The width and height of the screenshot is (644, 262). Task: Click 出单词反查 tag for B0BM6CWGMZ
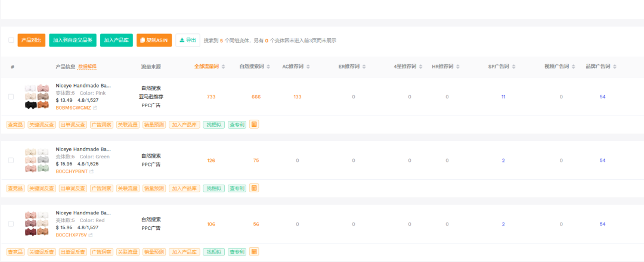pyautogui.click(x=73, y=124)
